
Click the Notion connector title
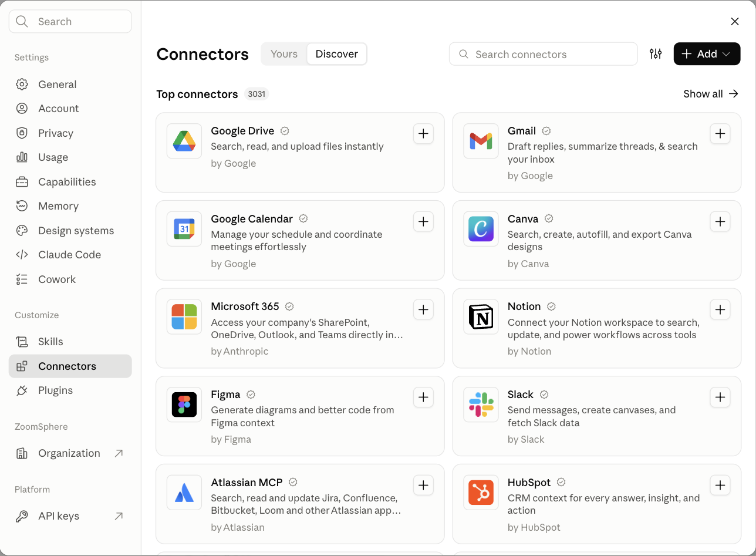(524, 306)
